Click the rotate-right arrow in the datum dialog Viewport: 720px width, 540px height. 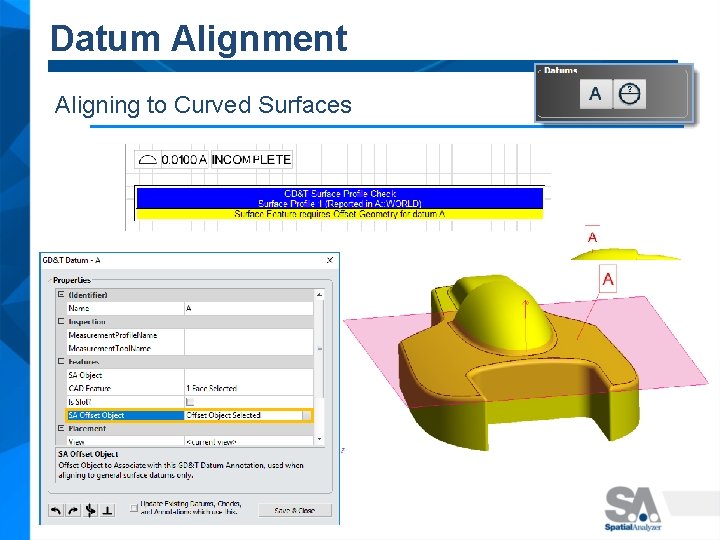coord(73,510)
